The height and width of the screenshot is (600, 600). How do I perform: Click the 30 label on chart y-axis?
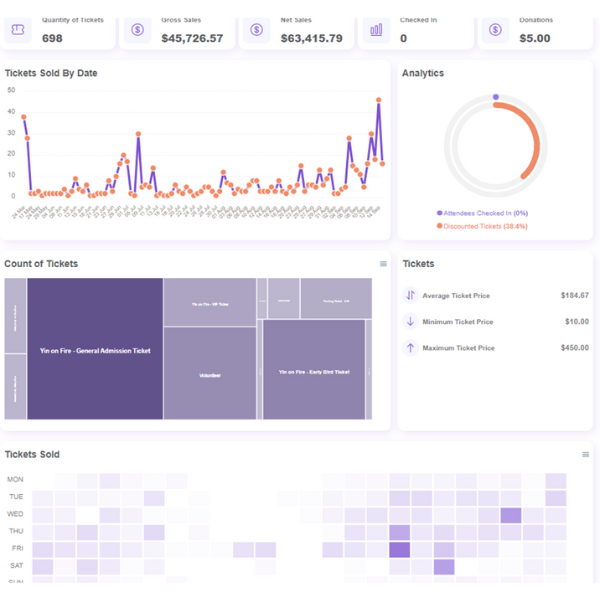click(x=11, y=133)
